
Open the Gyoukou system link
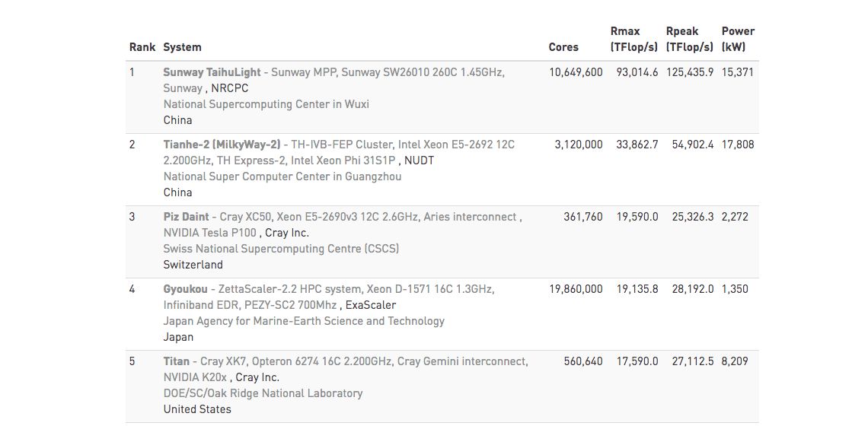186,289
